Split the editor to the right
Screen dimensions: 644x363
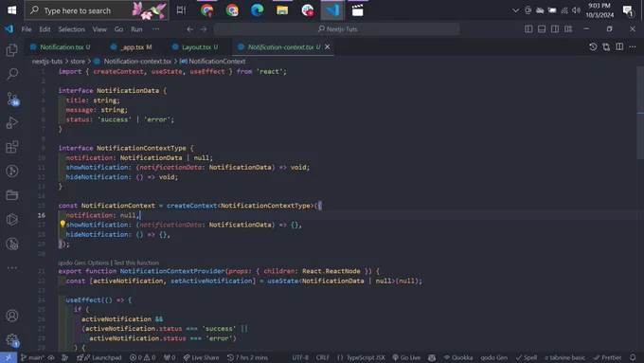pos(619,46)
